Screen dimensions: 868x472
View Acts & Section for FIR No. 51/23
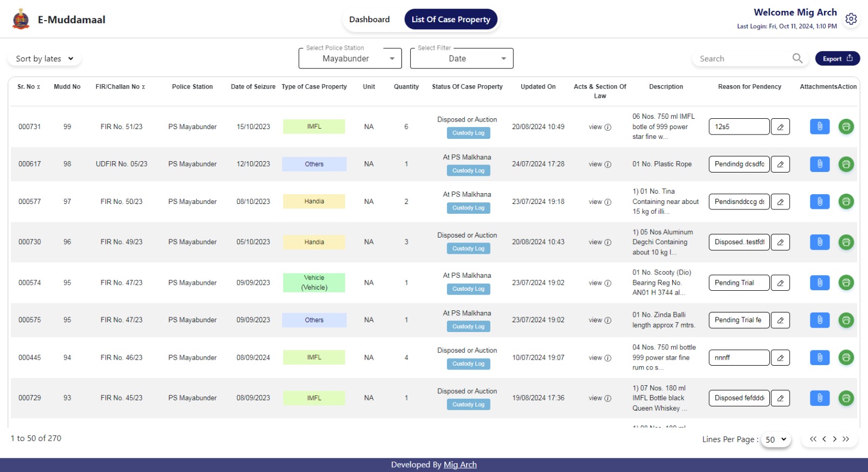(x=599, y=127)
